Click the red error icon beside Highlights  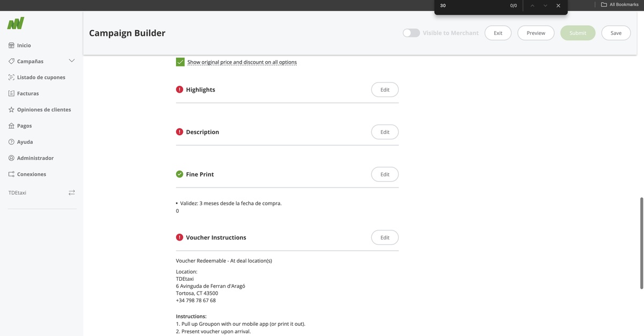(x=179, y=89)
